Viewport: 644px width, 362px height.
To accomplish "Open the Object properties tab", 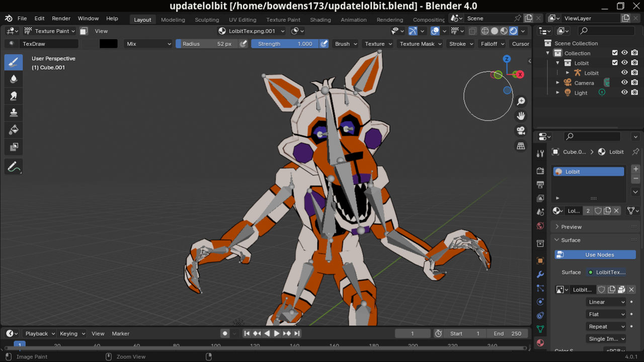I will click(540, 261).
